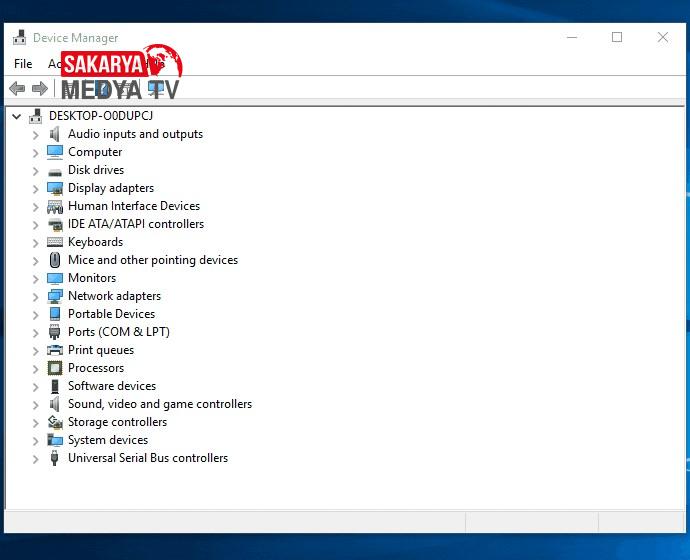
Task: Collapse the DESKTOP-O0DUPCJ root node
Action: (x=17, y=116)
